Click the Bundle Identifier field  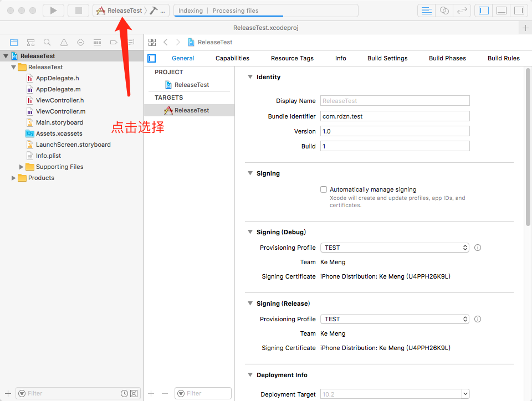395,116
